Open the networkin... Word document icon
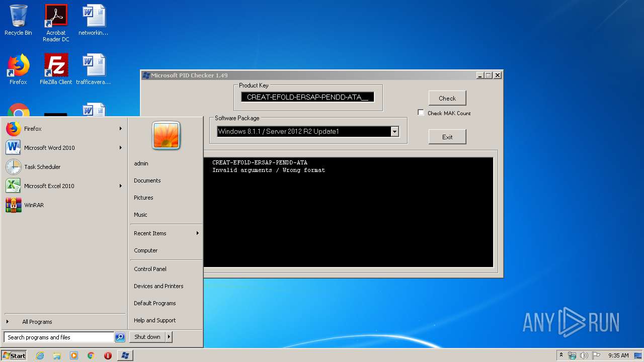Viewport: 644px width, 362px height. click(94, 20)
